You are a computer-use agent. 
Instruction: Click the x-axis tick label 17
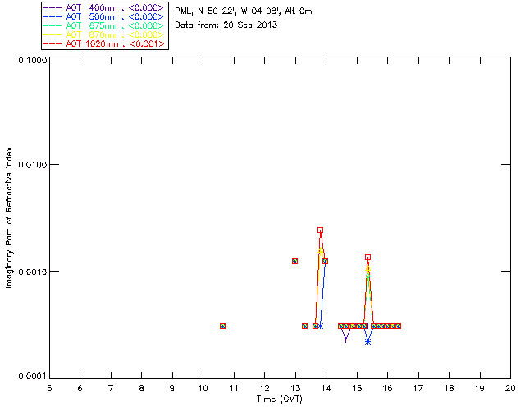coord(418,388)
